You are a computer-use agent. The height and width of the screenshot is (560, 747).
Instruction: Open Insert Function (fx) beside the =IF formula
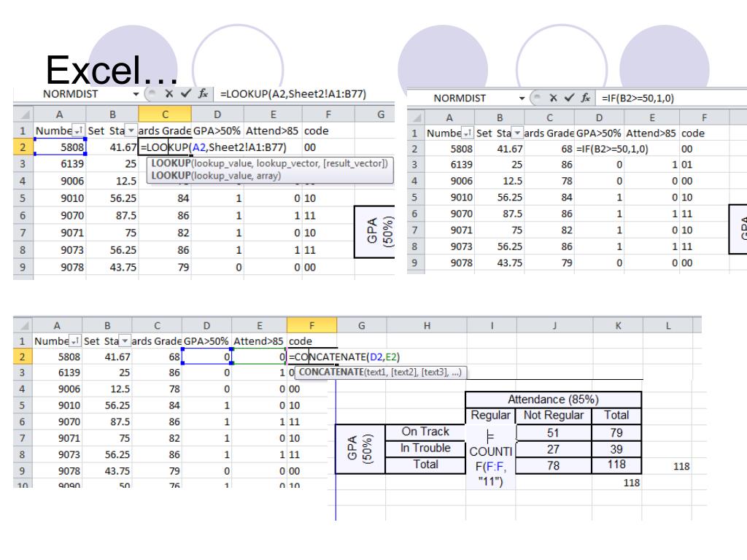point(586,98)
